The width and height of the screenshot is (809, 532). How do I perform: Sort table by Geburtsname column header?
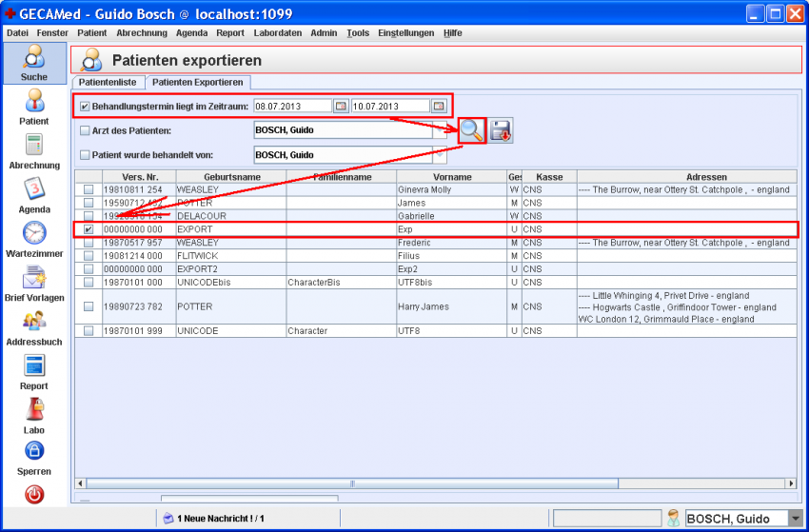pos(231,177)
